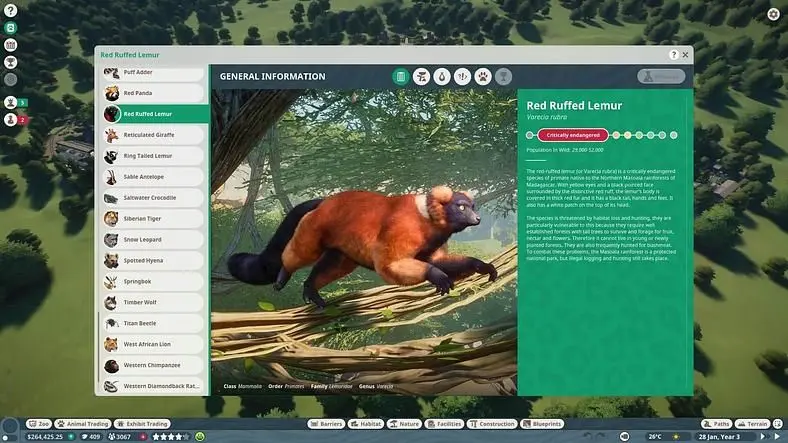Image resolution: width=788 pixels, height=443 pixels.
Task: Select Siberian Tiger in the animal list
Action: point(153,218)
